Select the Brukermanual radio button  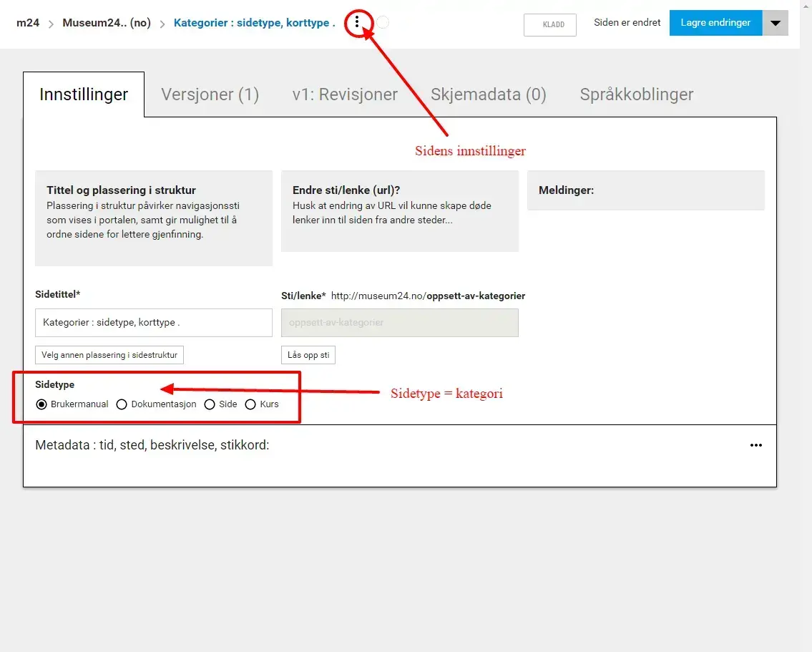click(x=41, y=404)
